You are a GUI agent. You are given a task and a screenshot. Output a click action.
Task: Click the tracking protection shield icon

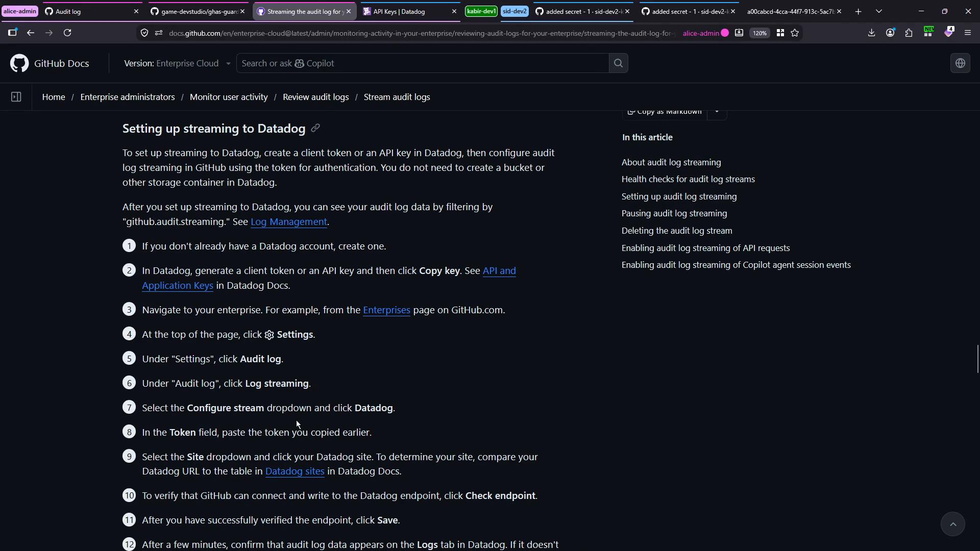[144, 33]
